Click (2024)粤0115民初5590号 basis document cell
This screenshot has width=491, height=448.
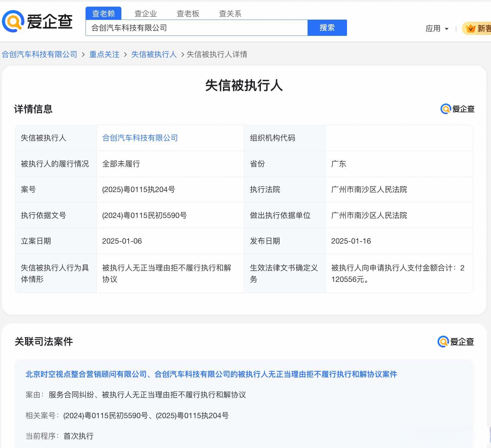(x=170, y=215)
